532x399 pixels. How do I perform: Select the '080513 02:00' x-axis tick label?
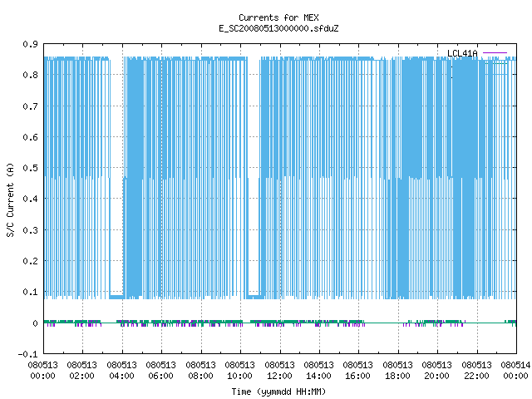pos(81,371)
